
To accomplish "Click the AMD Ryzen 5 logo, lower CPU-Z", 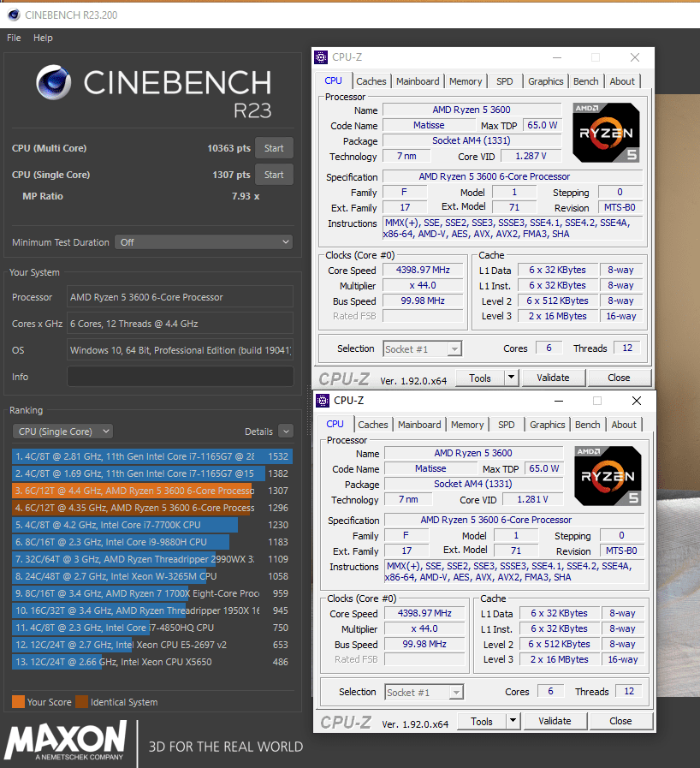I will click(608, 476).
